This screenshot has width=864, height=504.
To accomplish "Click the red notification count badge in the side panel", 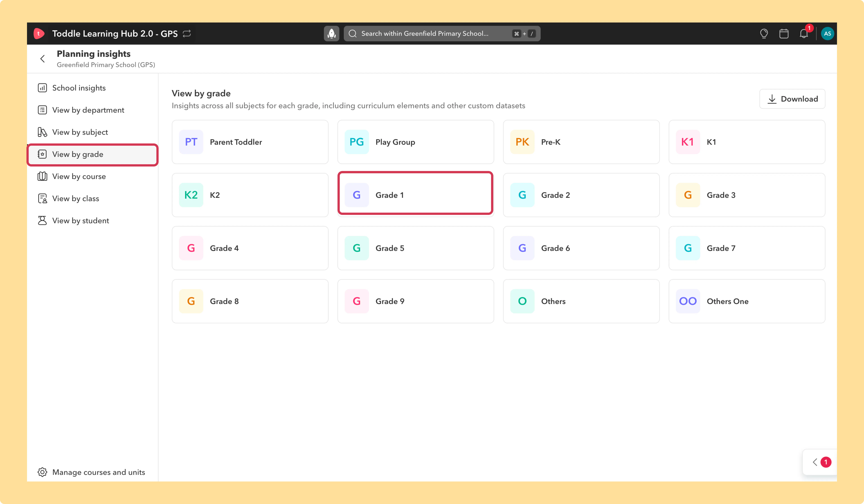I will point(826,462).
